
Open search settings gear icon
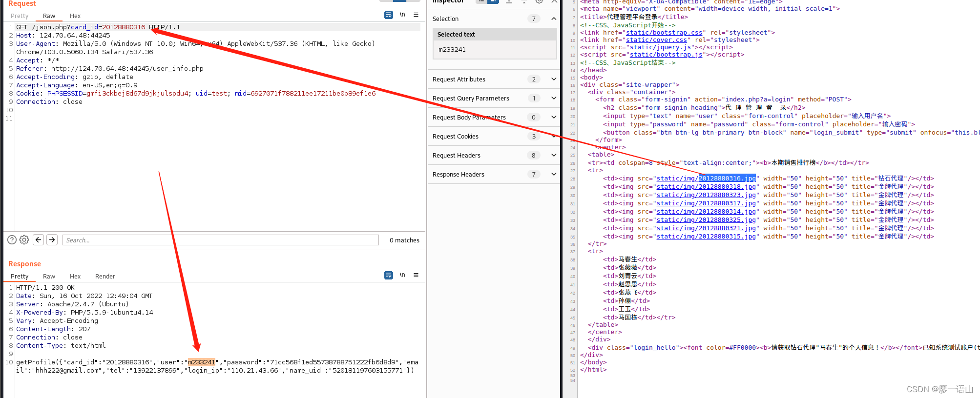24,239
